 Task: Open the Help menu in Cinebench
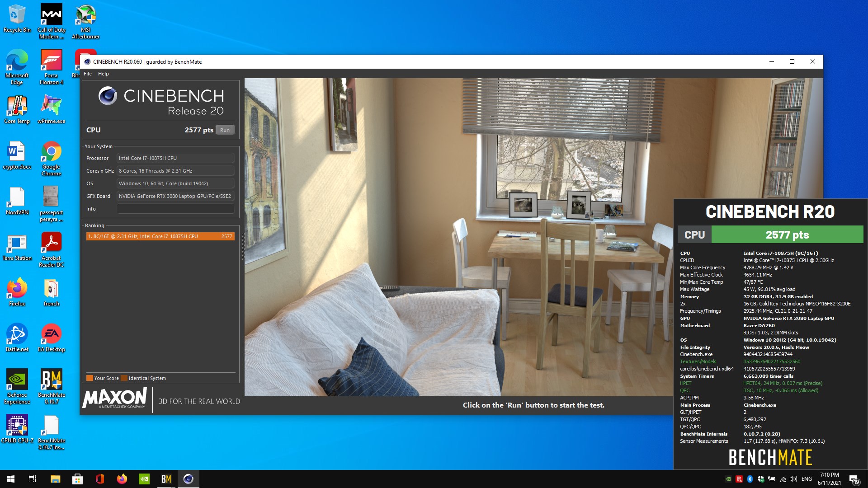coord(104,74)
